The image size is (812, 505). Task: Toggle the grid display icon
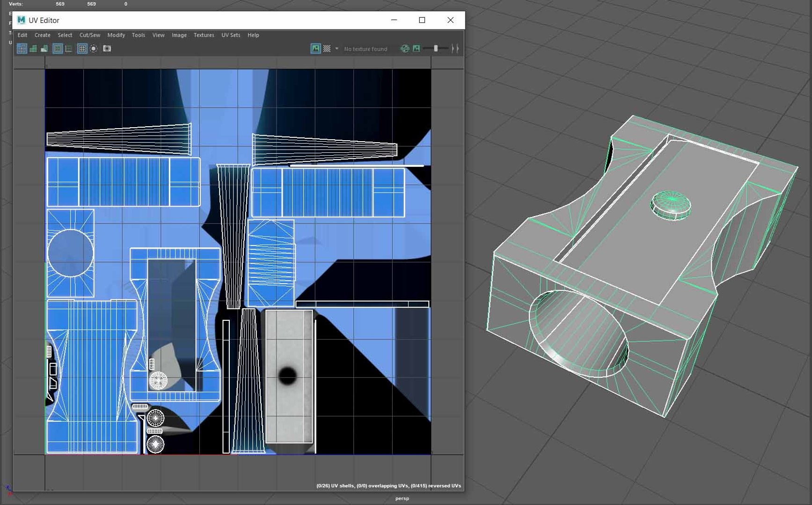point(82,49)
